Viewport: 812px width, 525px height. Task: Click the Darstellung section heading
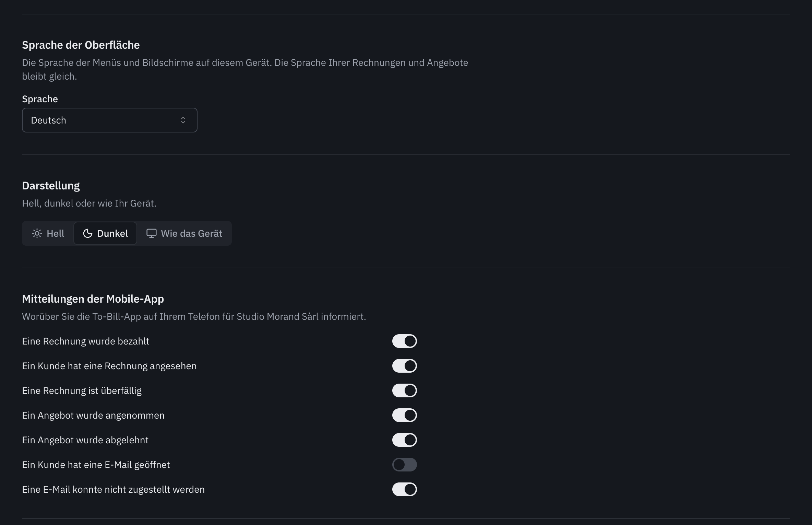51,186
